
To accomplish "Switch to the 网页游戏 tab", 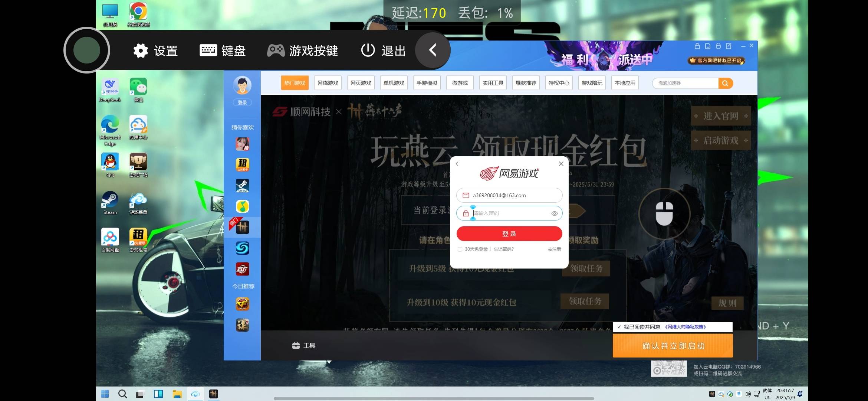I will [x=361, y=83].
